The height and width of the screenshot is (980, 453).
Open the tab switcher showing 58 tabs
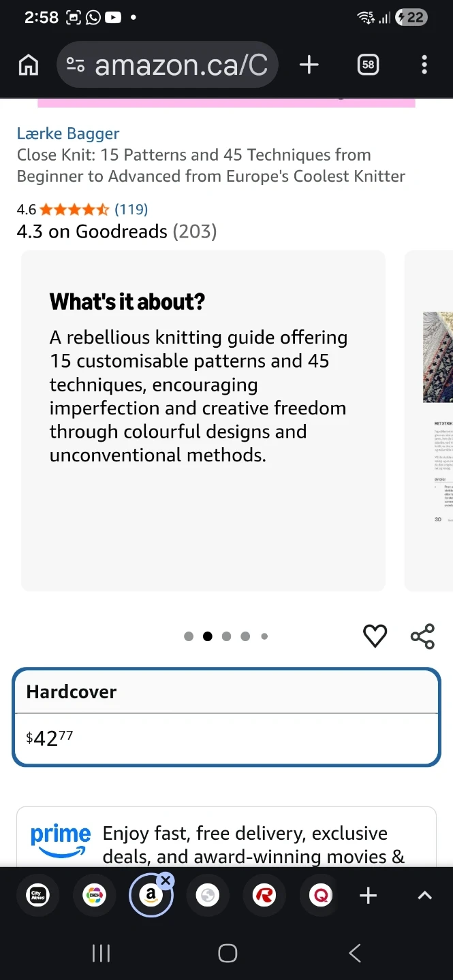368,65
